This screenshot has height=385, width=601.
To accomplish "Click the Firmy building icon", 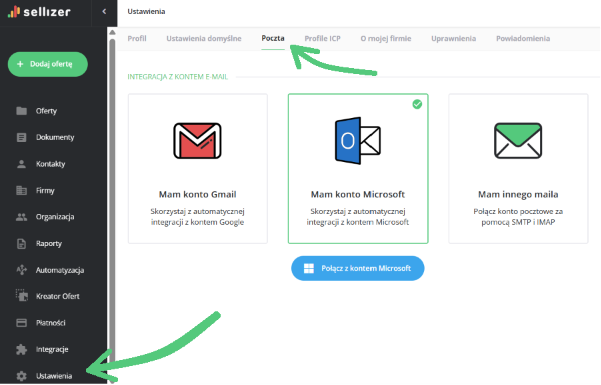I will [x=21, y=190].
